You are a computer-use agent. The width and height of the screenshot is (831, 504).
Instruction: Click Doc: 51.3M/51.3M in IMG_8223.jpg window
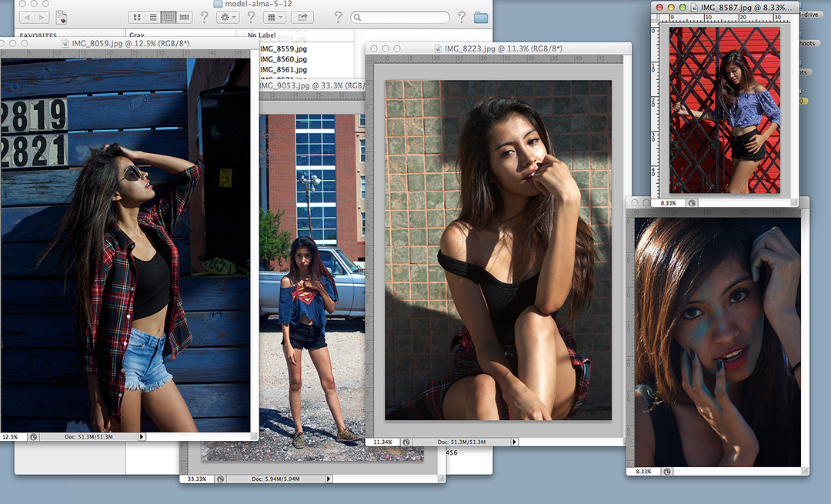click(x=462, y=442)
